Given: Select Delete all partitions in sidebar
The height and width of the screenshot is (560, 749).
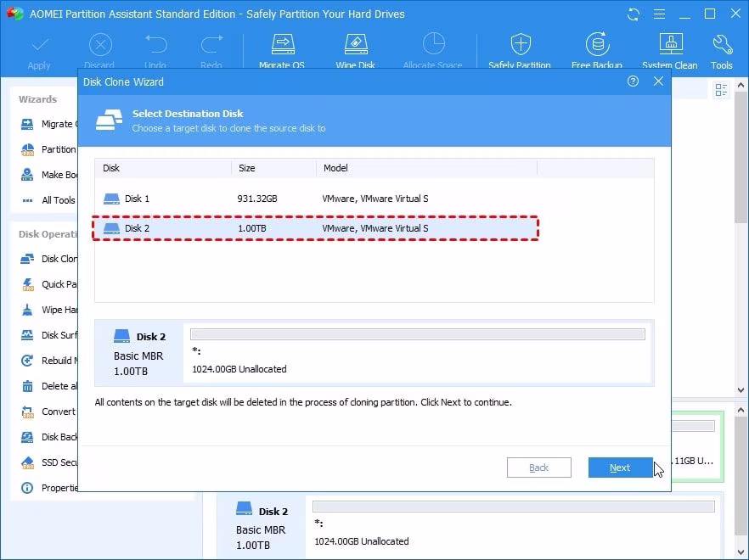Looking at the screenshot, I should pyautogui.click(x=48, y=386).
